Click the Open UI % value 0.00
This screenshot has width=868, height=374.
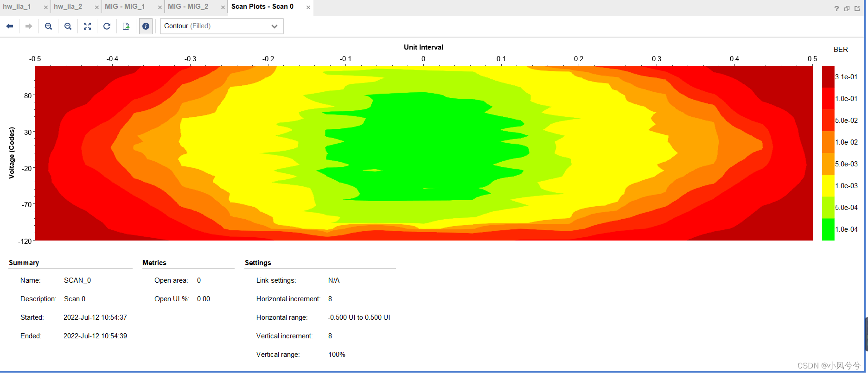point(204,299)
